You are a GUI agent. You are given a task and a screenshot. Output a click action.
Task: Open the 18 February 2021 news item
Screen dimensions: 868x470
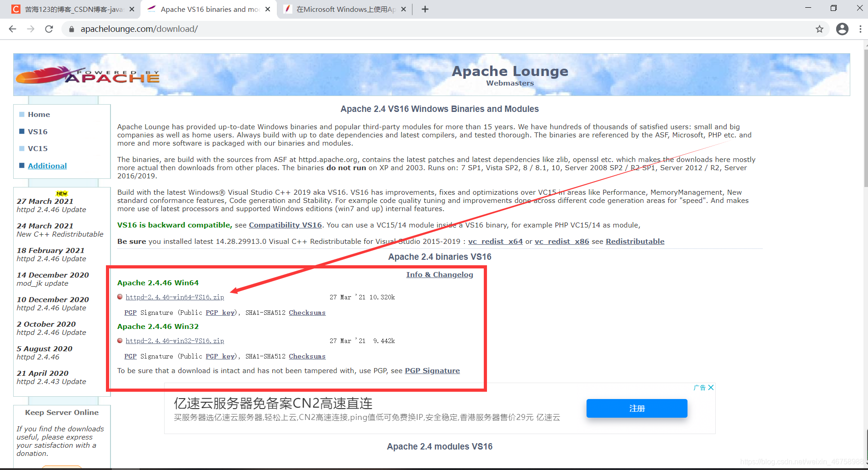click(x=51, y=254)
